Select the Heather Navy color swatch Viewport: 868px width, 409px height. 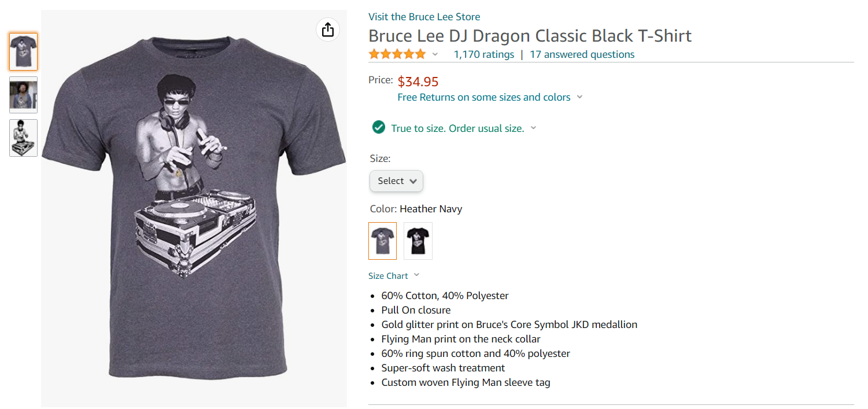click(x=383, y=241)
